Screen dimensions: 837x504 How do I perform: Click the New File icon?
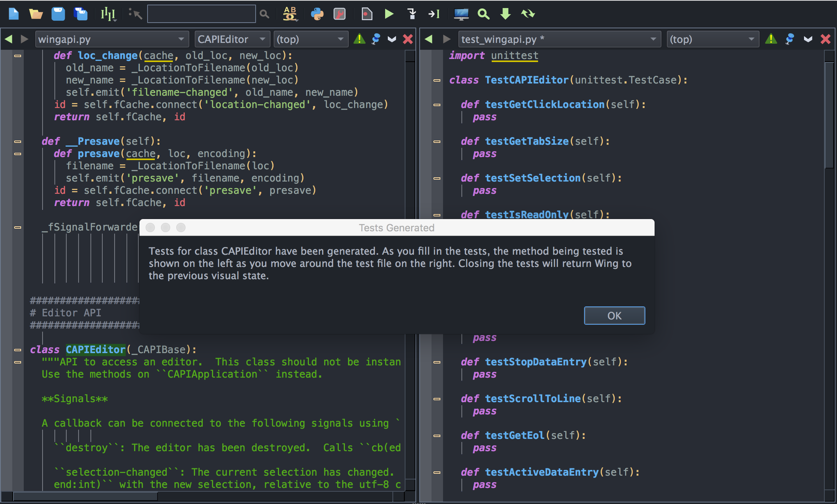point(14,14)
